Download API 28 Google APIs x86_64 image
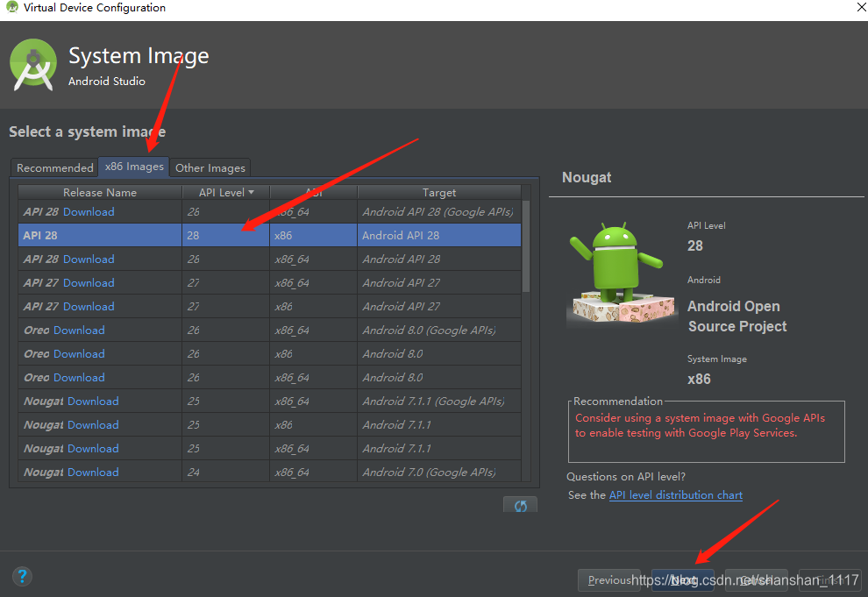This screenshot has width=868, height=597. [x=89, y=212]
